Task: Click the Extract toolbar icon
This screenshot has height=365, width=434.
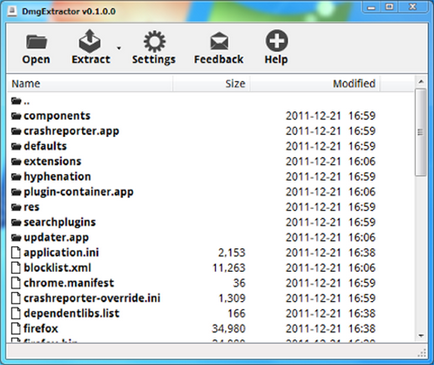Action: coord(90,41)
